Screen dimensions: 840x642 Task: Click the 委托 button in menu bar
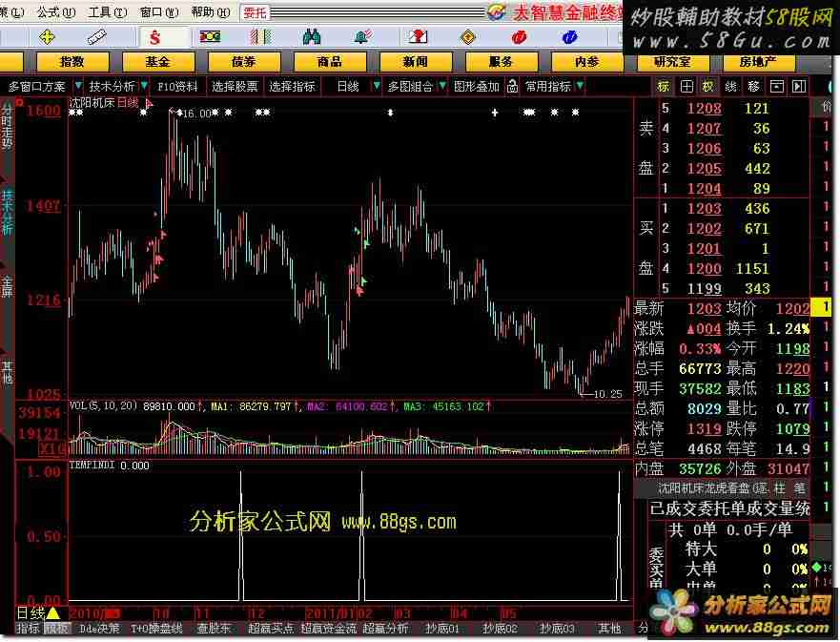(x=255, y=12)
